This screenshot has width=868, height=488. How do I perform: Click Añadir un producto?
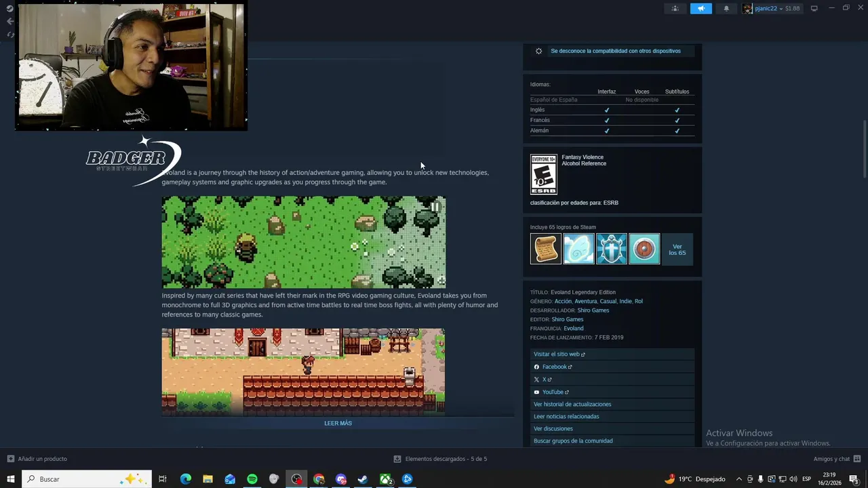37,459
